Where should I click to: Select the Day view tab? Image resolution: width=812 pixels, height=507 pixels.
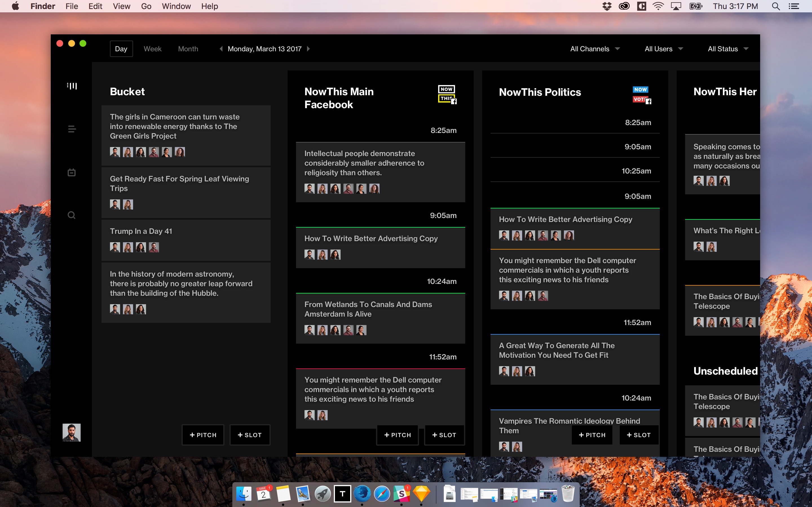coord(121,49)
